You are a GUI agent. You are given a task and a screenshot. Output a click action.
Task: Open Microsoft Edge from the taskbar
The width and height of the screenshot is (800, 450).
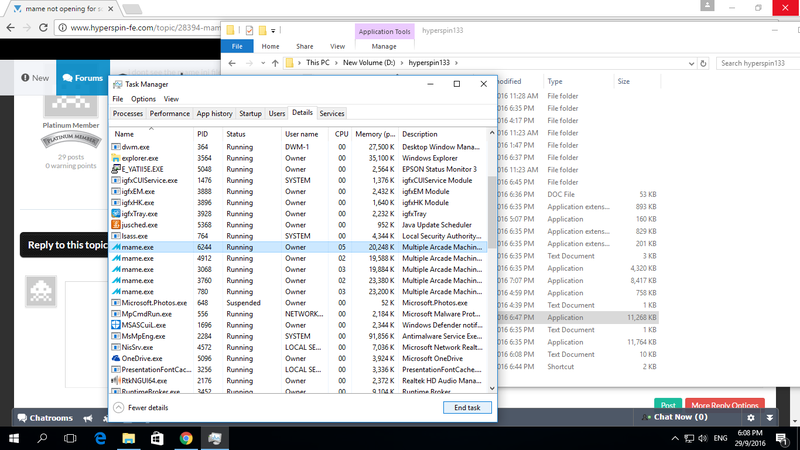pos(100,438)
